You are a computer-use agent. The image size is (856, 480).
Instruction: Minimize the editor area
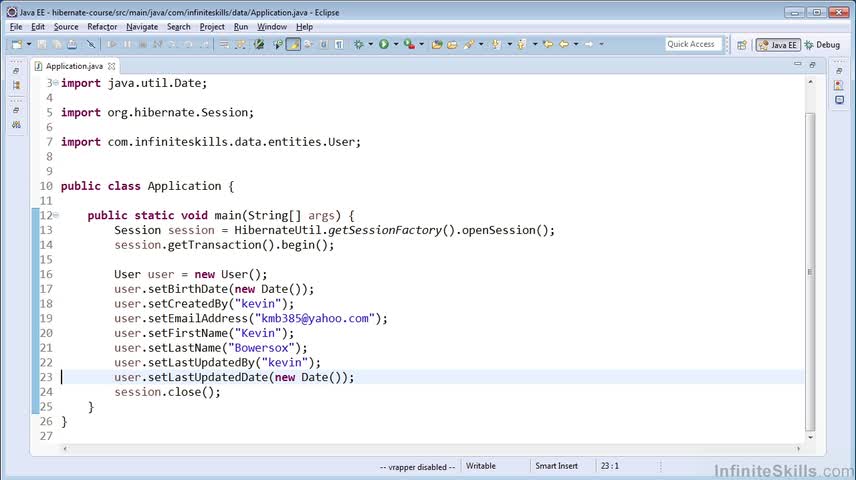click(x=798, y=64)
